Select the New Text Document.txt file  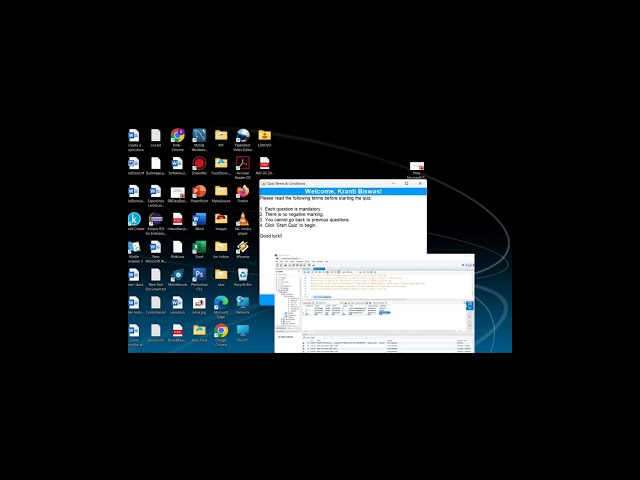click(x=156, y=279)
